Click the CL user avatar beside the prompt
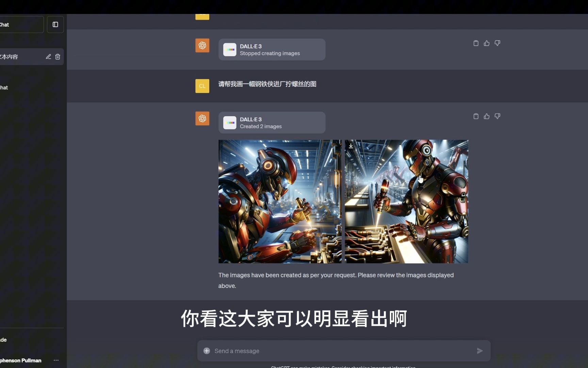This screenshot has height=368, width=588. [x=202, y=86]
